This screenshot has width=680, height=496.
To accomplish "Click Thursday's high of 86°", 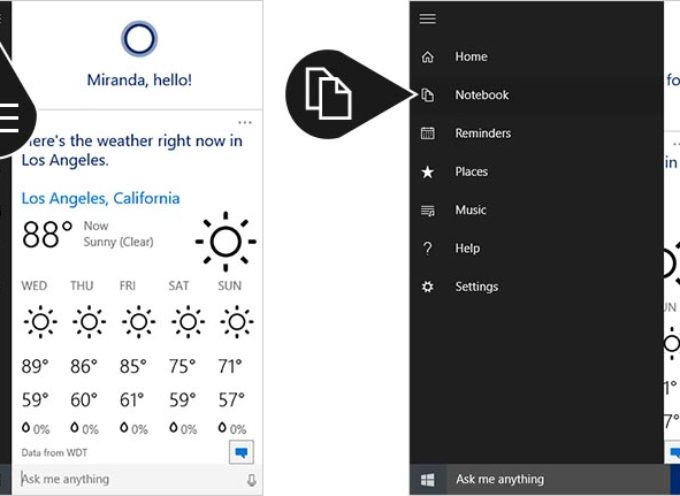I will coord(84,367).
